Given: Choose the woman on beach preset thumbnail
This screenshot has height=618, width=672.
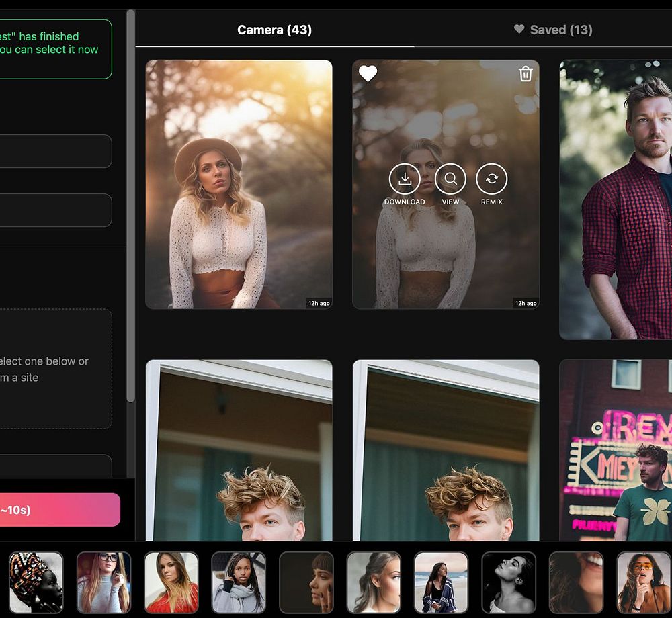Looking at the screenshot, I should [441, 582].
